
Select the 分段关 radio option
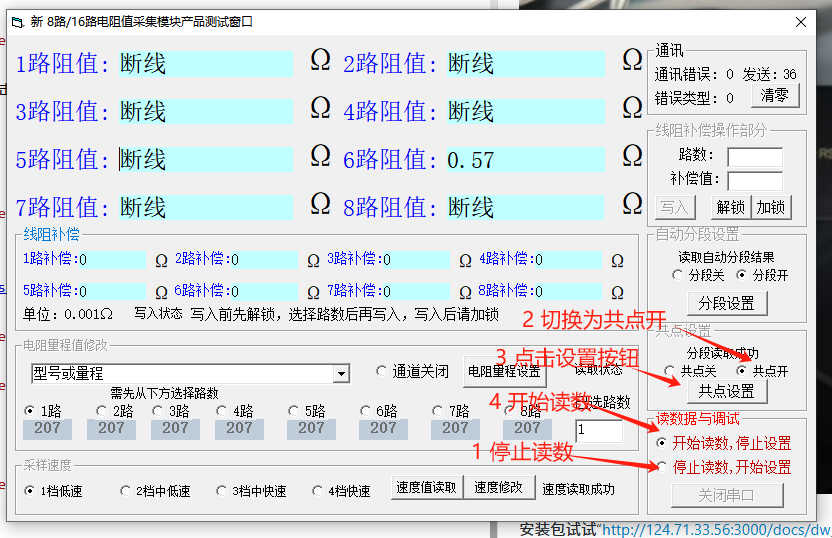click(680, 275)
